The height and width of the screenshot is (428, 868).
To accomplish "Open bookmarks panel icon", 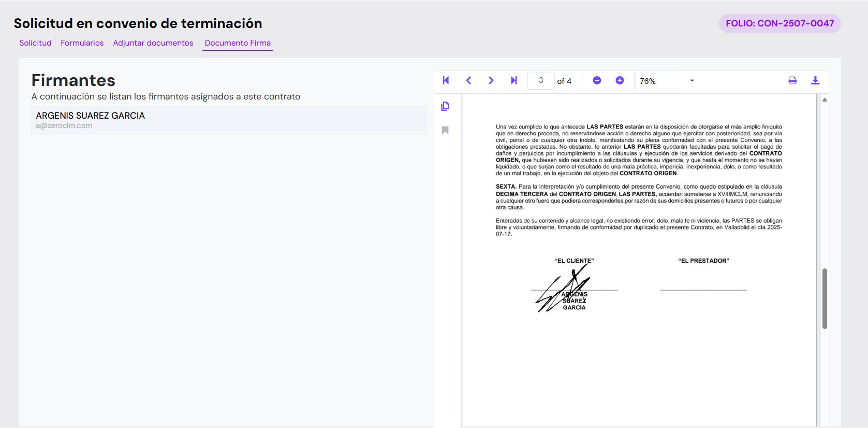I will coord(445,131).
